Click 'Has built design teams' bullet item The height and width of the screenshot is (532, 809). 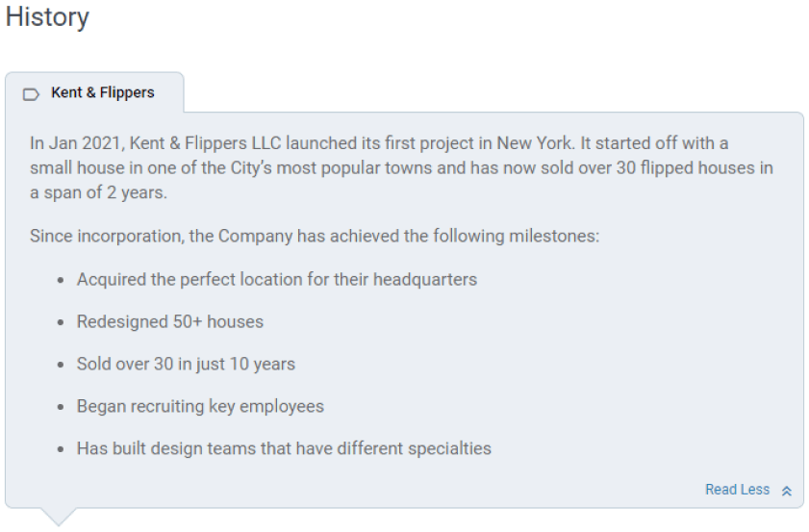[285, 448]
